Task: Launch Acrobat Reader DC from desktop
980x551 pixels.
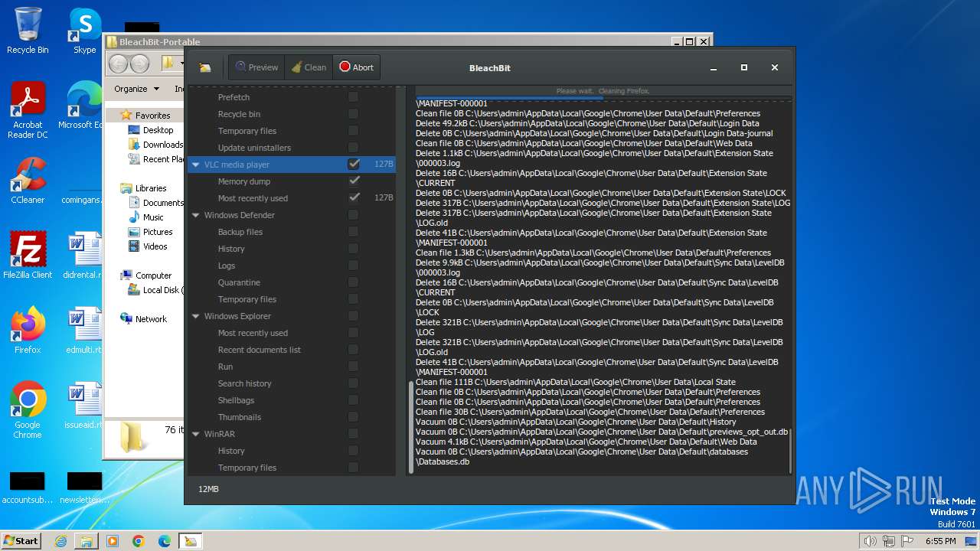Action: (28, 110)
